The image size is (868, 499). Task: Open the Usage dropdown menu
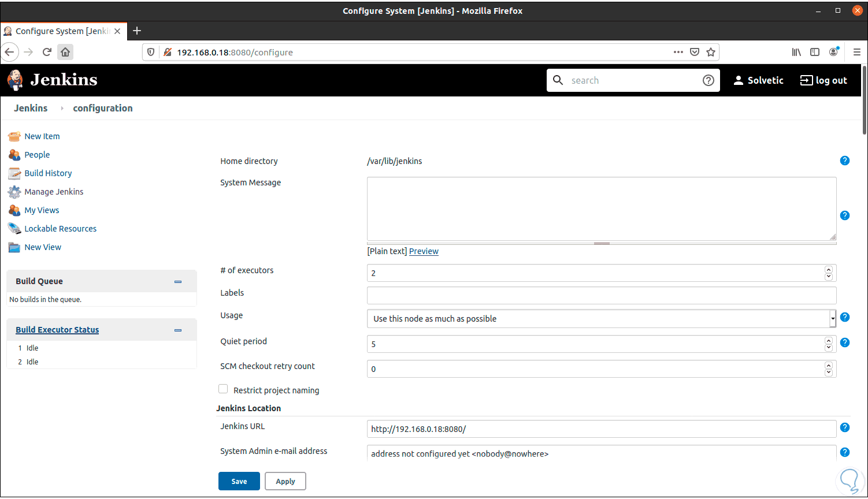pyautogui.click(x=601, y=319)
